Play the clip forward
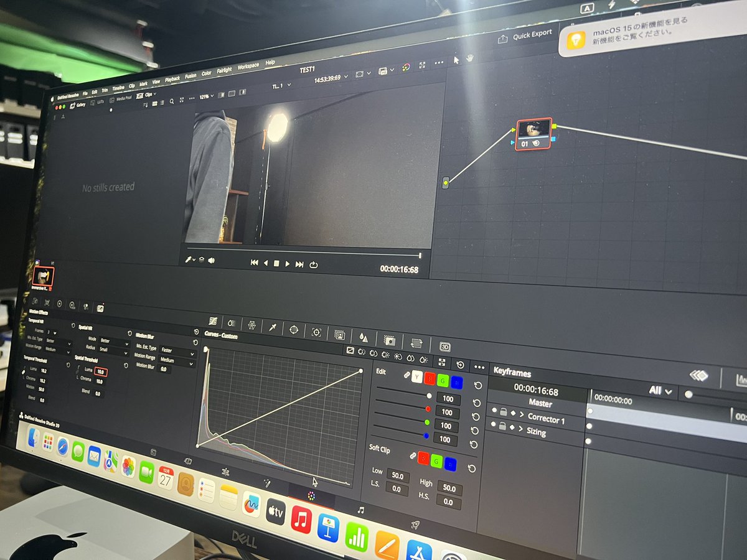The width and height of the screenshot is (747, 560). coord(288,263)
